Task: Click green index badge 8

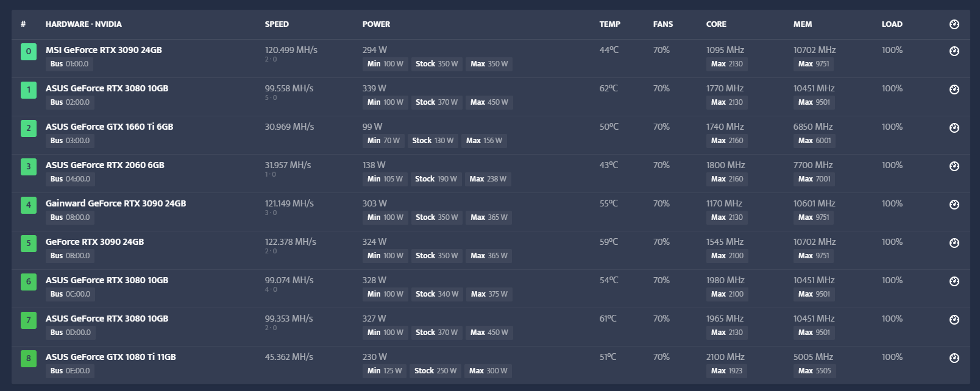Action: pyautogui.click(x=29, y=359)
